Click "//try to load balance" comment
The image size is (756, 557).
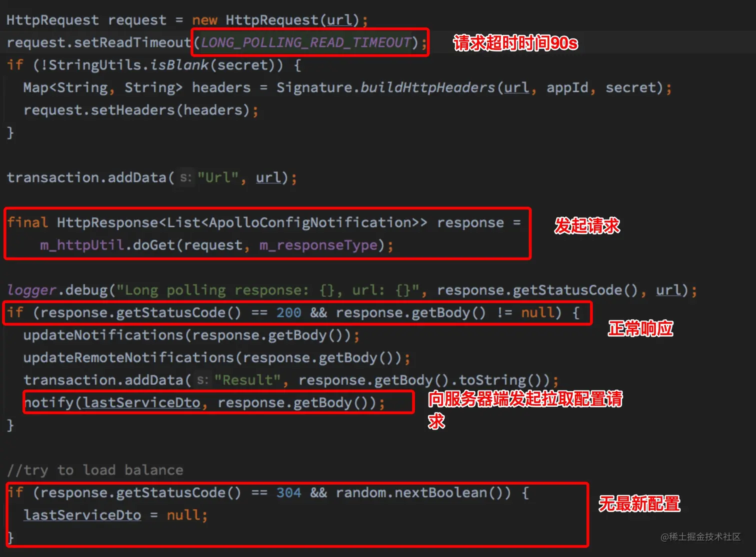pyautogui.click(x=95, y=470)
